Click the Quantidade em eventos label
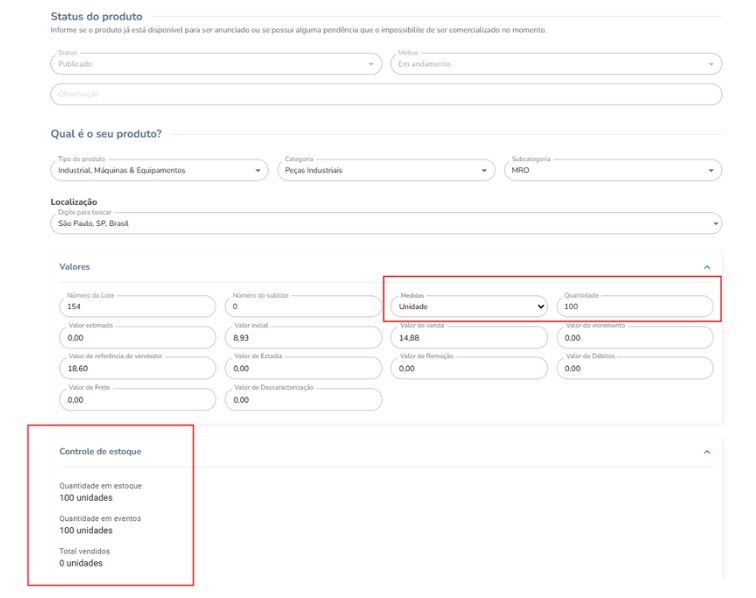756x598 pixels. pos(100,518)
